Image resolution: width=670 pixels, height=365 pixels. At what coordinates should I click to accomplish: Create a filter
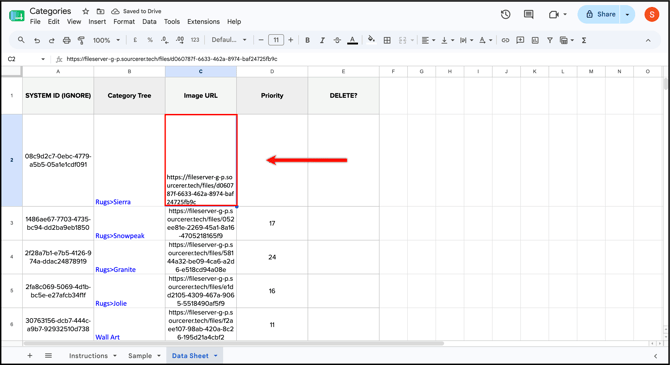click(x=550, y=40)
